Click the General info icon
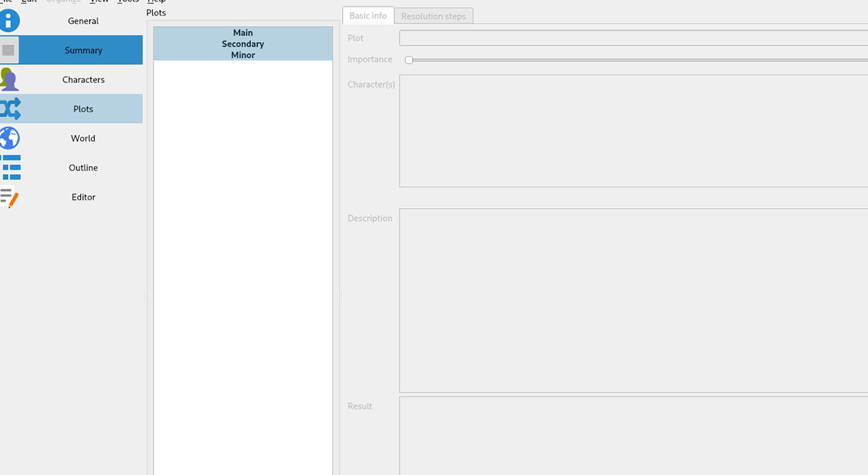The width and height of the screenshot is (868, 475). click(9, 21)
